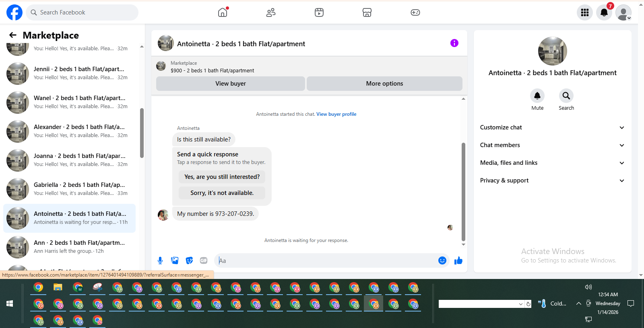Open the taskbar address dropdown arrow
This screenshot has width=644, height=328.
[521, 304]
